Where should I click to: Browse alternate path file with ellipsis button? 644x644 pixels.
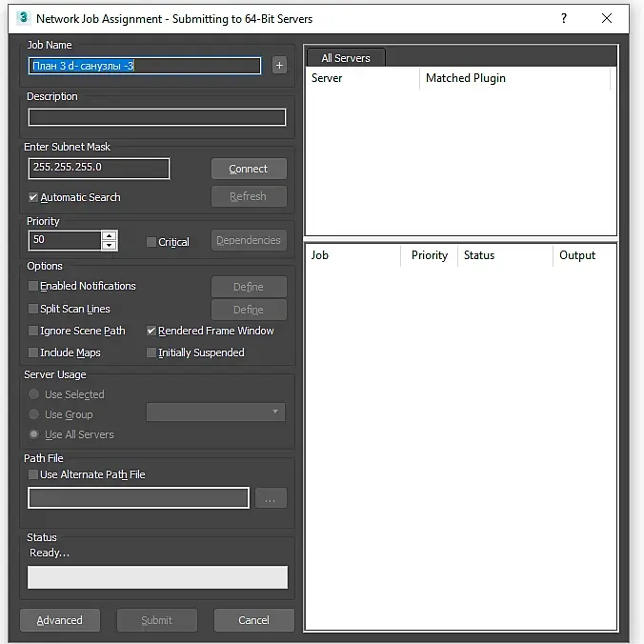(271, 498)
